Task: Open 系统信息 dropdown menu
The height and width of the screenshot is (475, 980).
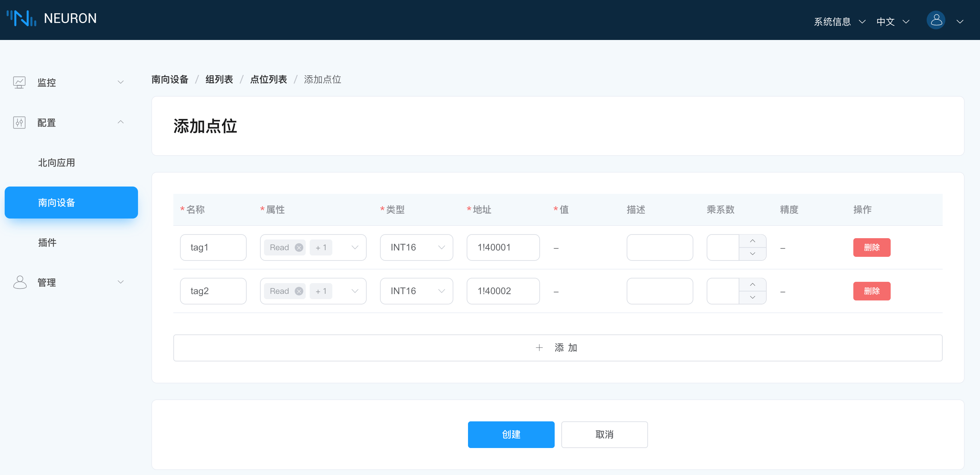Action: pos(839,22)
